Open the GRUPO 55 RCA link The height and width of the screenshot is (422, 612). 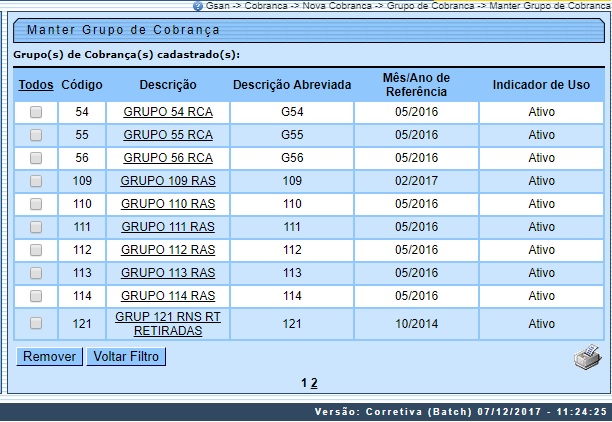point(168,135)
